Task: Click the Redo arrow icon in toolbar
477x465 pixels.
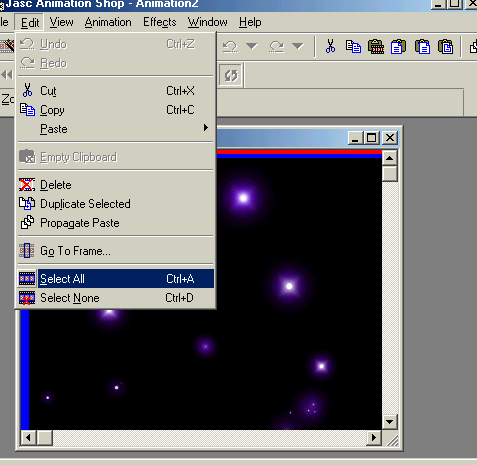Action: [x=276, y=46]
